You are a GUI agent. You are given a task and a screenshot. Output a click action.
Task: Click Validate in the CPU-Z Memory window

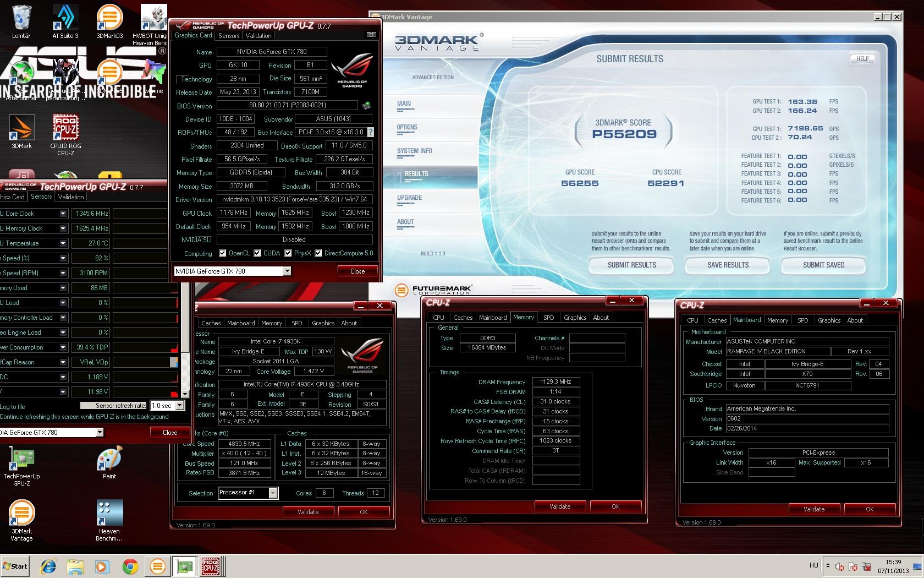560,506
